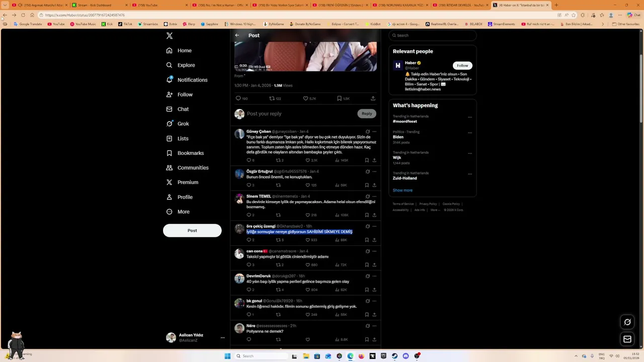Like Sinem TEMEL's reply
Screen dimensions: 644x362
[x=307, y=215]
